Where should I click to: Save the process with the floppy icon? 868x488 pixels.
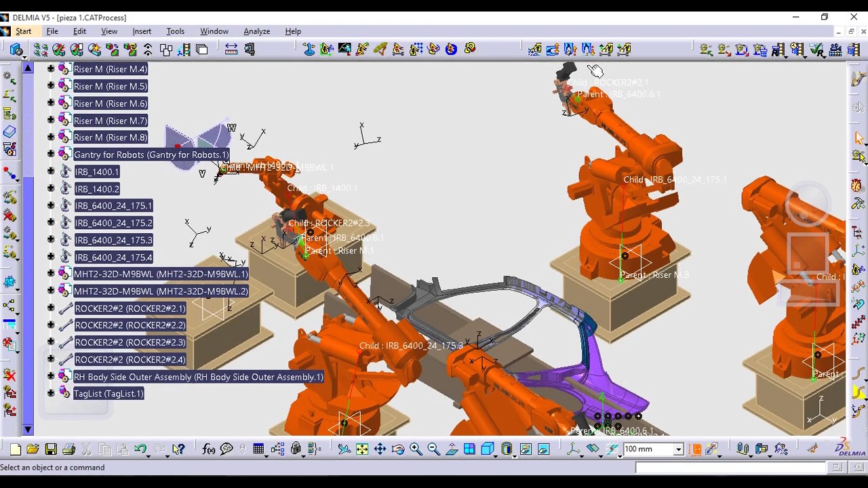coord(51,449)
